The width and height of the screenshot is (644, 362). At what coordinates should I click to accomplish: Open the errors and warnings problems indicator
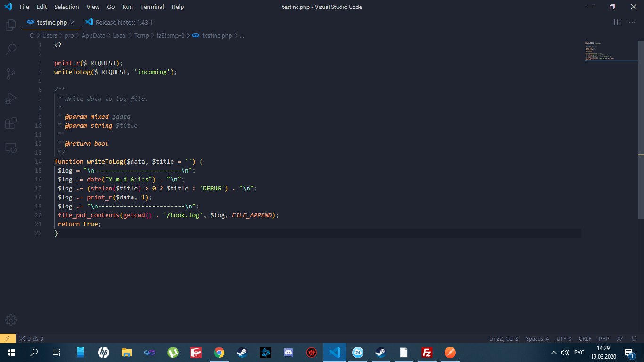pyautogui.click(x=32, y=338)
